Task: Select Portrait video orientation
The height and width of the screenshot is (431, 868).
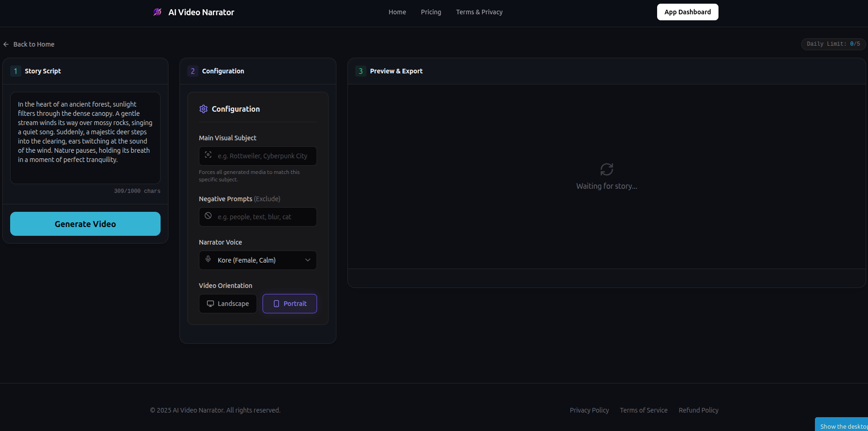Action: click(289, 303)
